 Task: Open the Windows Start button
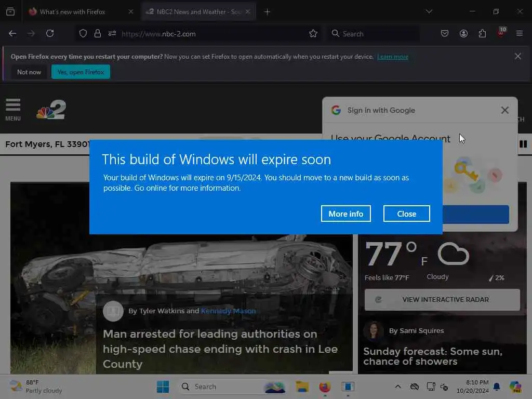(x=163, y=387)
